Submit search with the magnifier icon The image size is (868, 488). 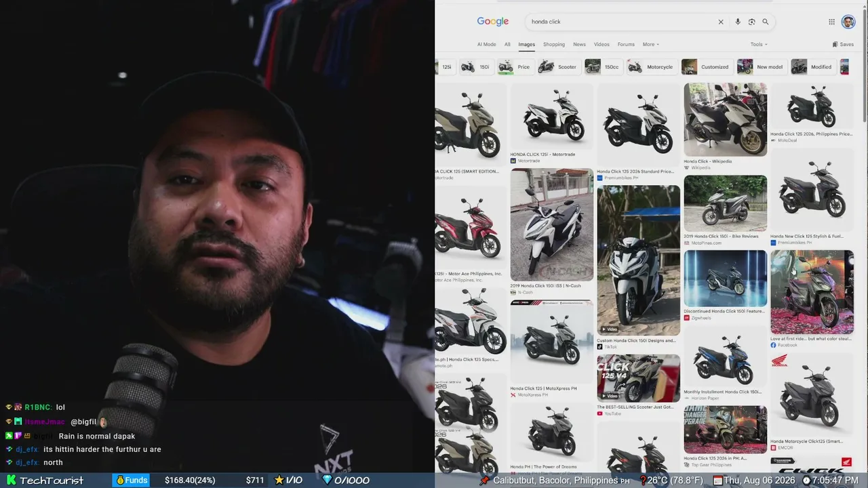(x=766, y=22)
